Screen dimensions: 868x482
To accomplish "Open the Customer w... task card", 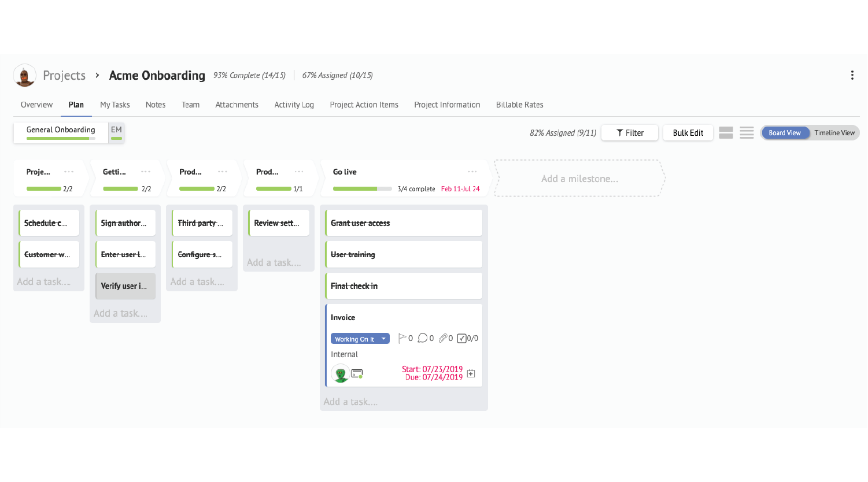I will click(49, 254).
